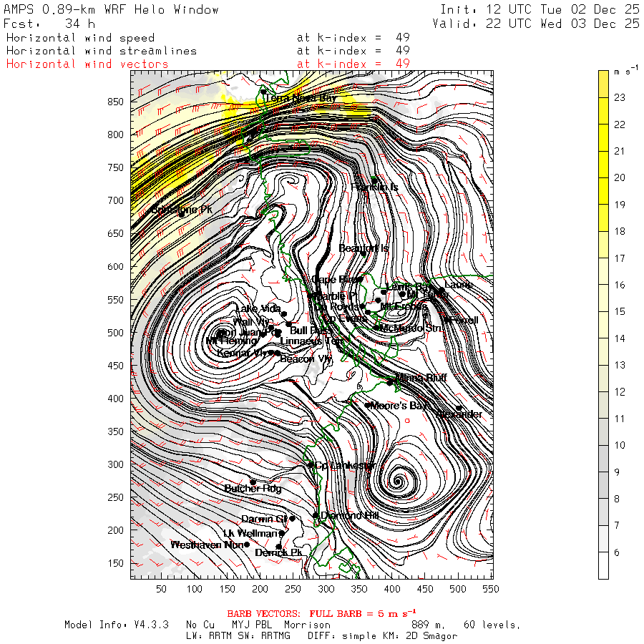The height and width of the screenshot is (644, 644).
Task: Select the Ferrell station label
Action: pyautogui.click(x=464, y=321)
